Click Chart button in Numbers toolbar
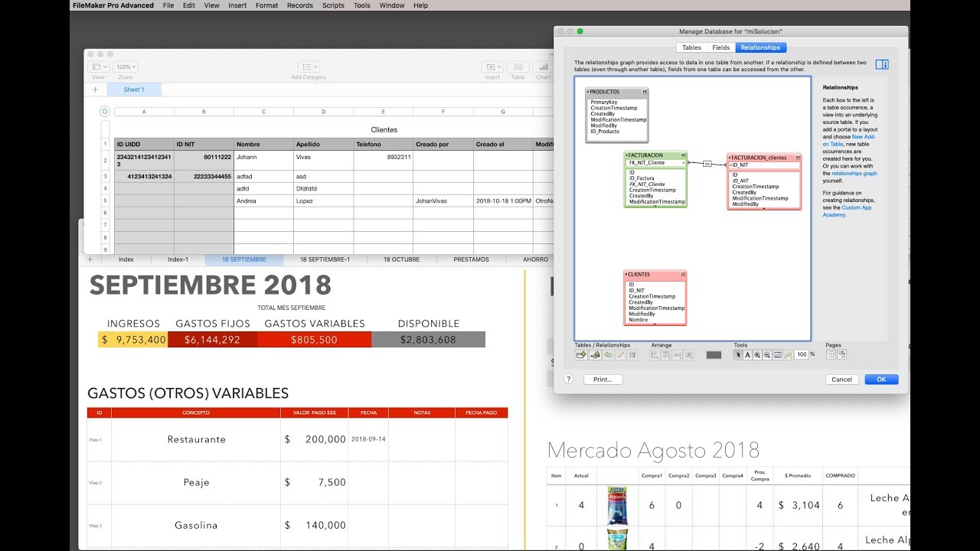The height and width of the screenshot is (551, 980). click(x=543, y=67)
